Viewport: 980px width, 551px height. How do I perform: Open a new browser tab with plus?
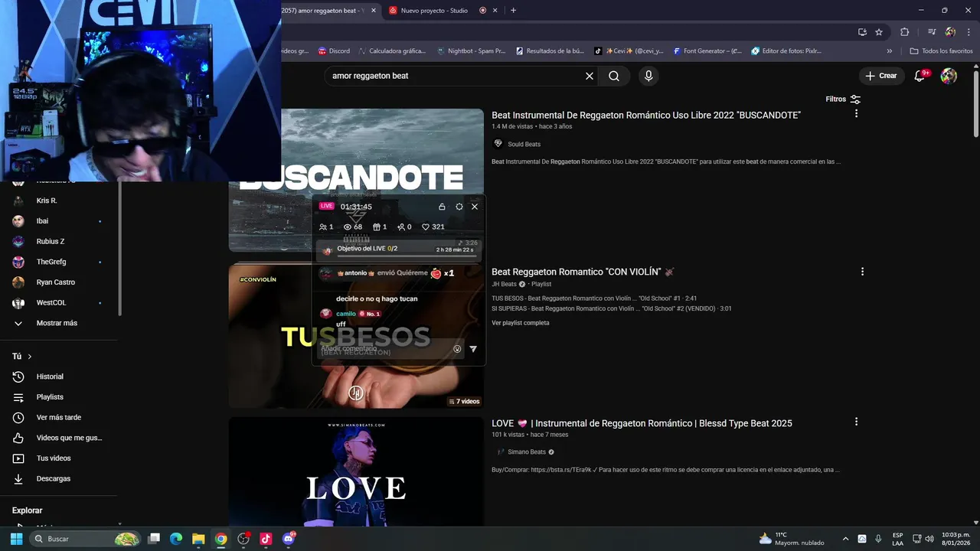tap(513, 11)
